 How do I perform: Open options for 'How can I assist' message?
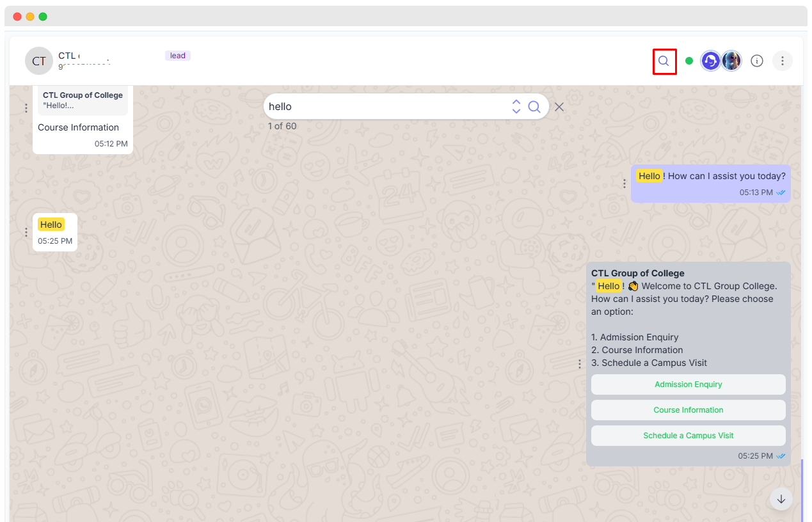[x=625, y=184]
